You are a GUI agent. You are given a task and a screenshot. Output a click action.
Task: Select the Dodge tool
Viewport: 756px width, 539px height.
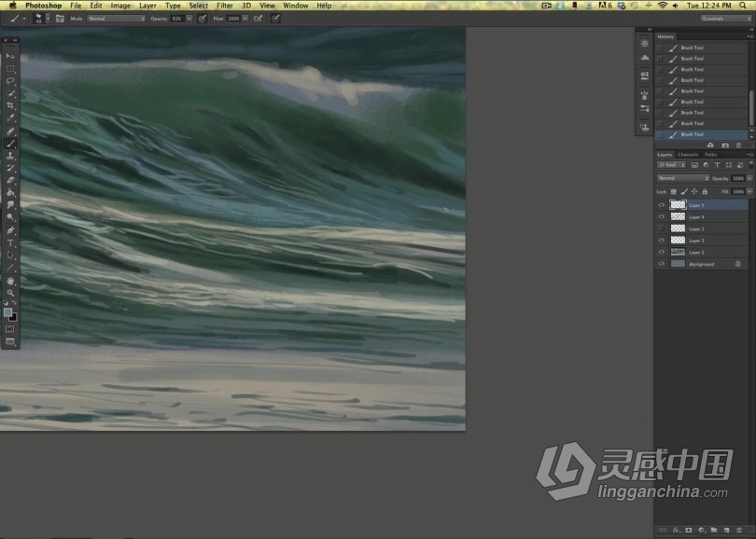coord(10,217)
